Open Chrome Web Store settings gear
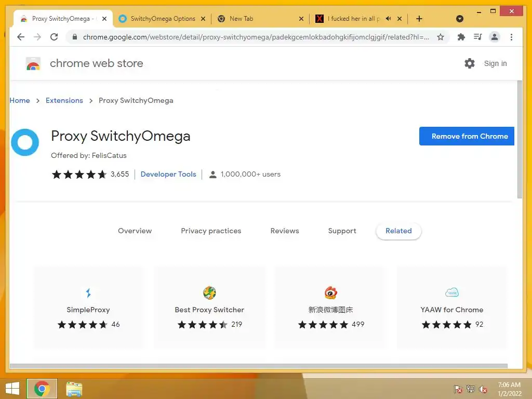Screen dimensions: 532x399 click(x=470, y=63)
